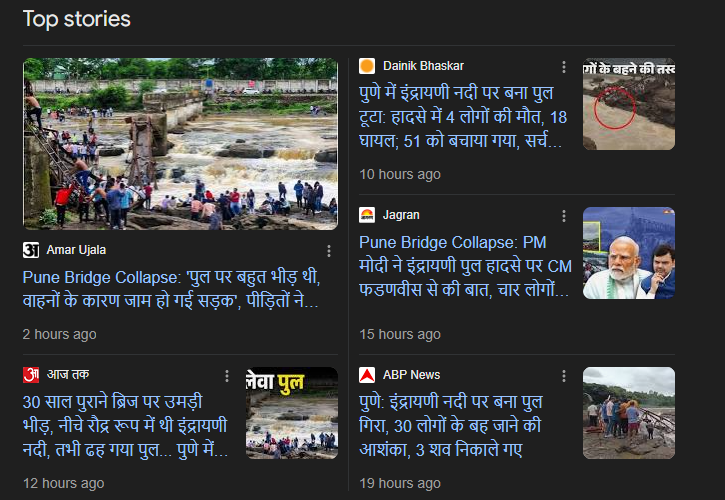Open more options for Dainik Bhaskar story

564,67
